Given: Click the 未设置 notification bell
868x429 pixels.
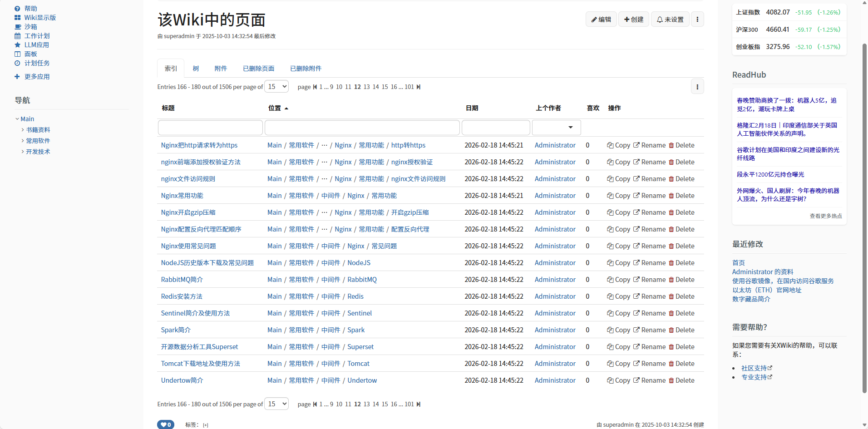Looking at the screenshot, I should (x=670, y=19).
